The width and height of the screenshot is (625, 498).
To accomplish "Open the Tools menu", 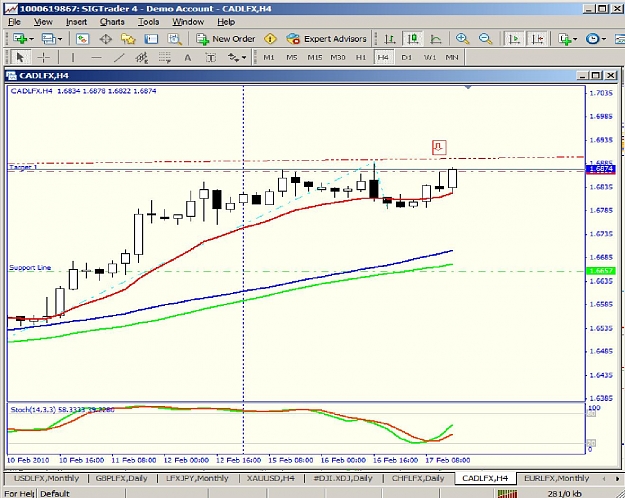I will pyautogui.click(x=148, y=22).
